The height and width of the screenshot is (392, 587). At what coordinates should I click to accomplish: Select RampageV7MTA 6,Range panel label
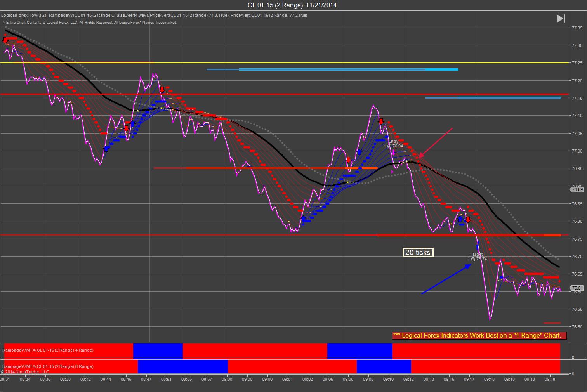[x=48, y=366]
